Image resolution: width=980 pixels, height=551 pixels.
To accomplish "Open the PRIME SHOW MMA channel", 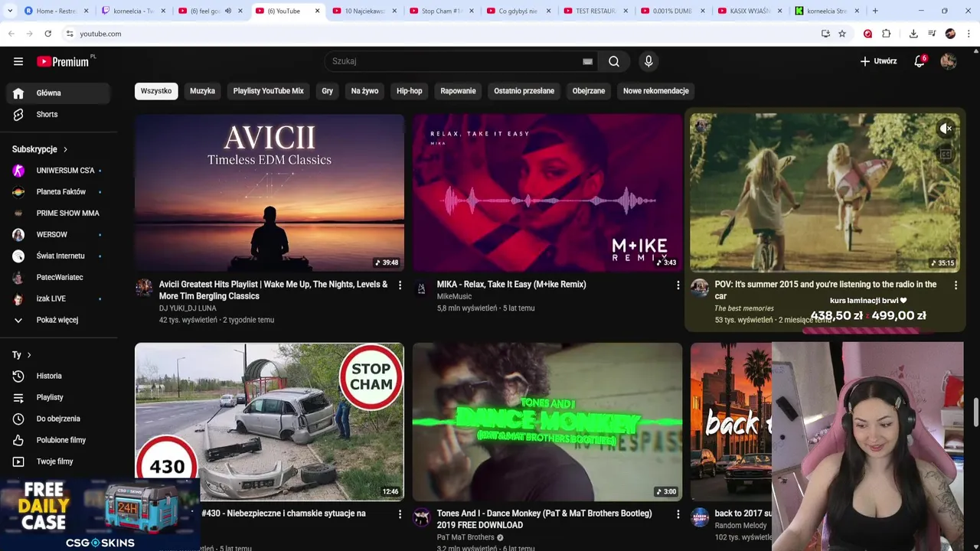I will point(60,213).
